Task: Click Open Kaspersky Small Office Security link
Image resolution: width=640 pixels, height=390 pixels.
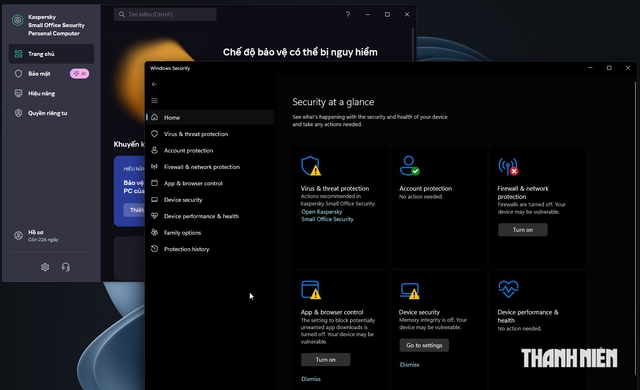Action: pos(327,215)
